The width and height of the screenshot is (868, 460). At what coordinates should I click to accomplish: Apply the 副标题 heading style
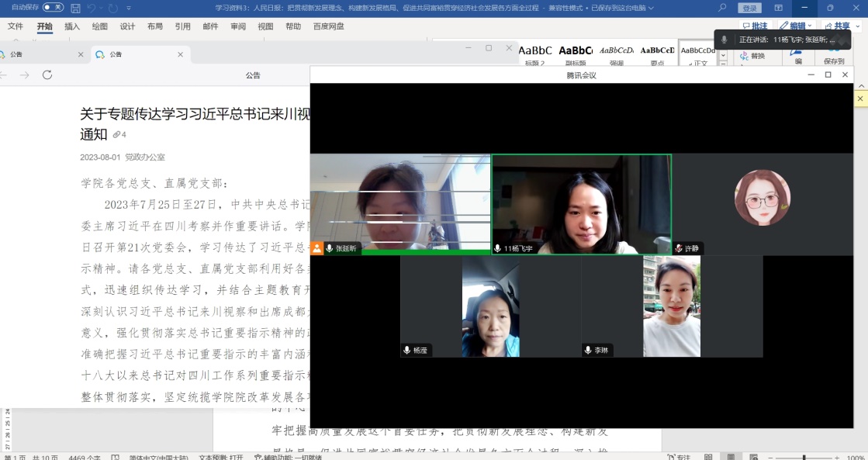[576, 53]
